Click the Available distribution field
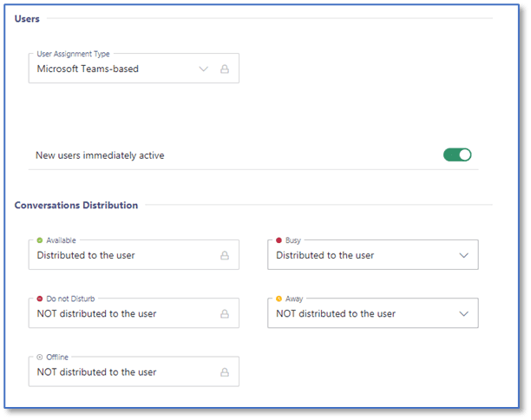 (x=134, y=255)
